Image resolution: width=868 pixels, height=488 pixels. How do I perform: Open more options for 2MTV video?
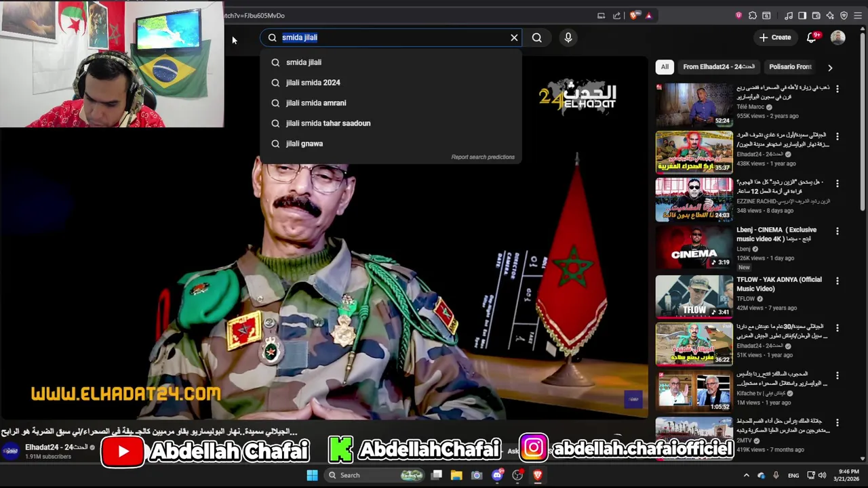837,423
